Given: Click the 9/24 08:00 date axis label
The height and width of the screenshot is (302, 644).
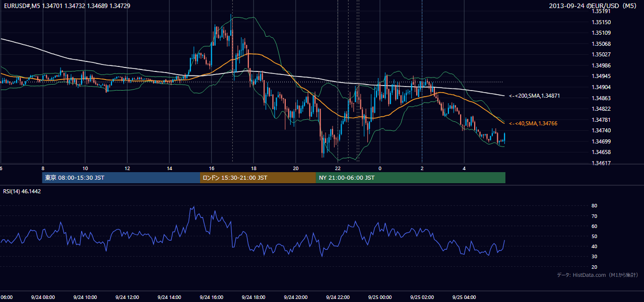Looking at the screenshot, I should [42, 297].
